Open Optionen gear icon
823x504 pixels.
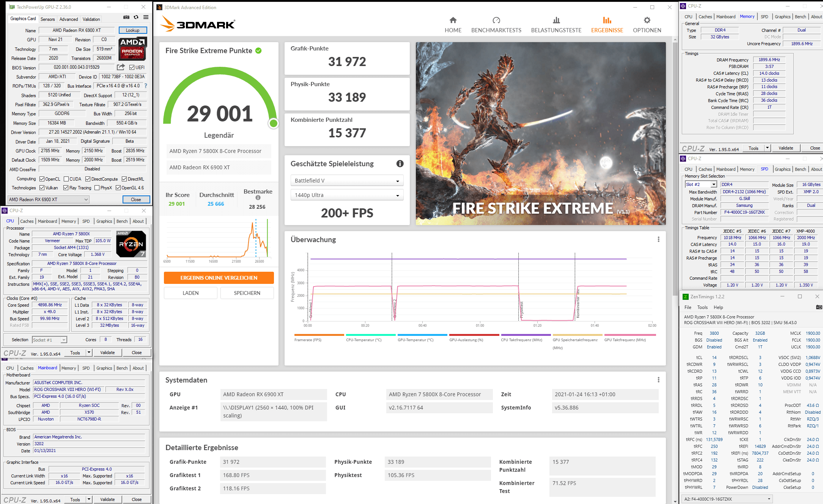coord(647,20)
